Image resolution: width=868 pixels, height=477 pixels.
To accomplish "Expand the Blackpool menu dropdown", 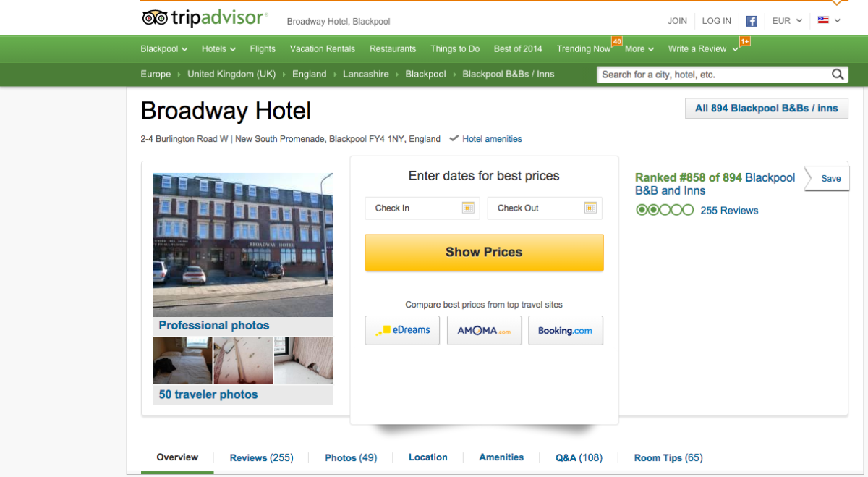I will pyautogui.click(x=164, y=49).
